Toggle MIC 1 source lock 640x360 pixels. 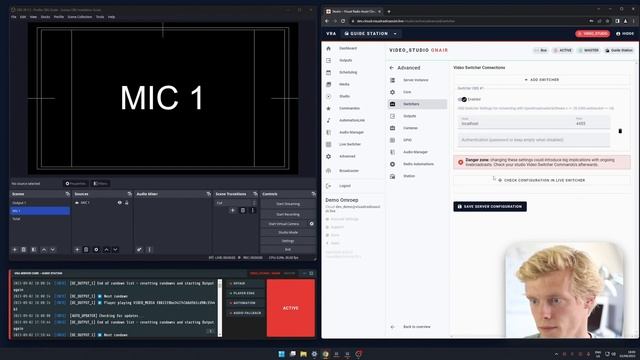pyautogui.click(x=127, y=202)
